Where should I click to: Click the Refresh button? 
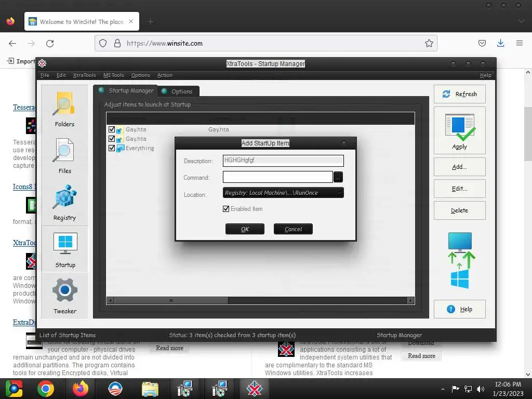pos(459,94)
